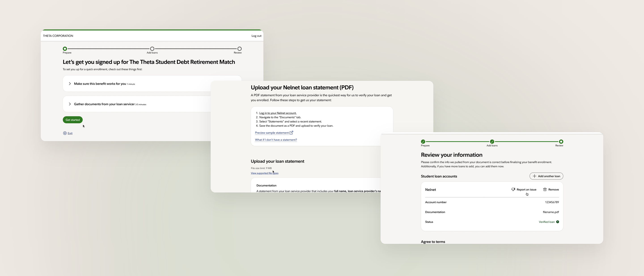Click the Agree to terms heading
644x276 pixels.
coord(433,242)
